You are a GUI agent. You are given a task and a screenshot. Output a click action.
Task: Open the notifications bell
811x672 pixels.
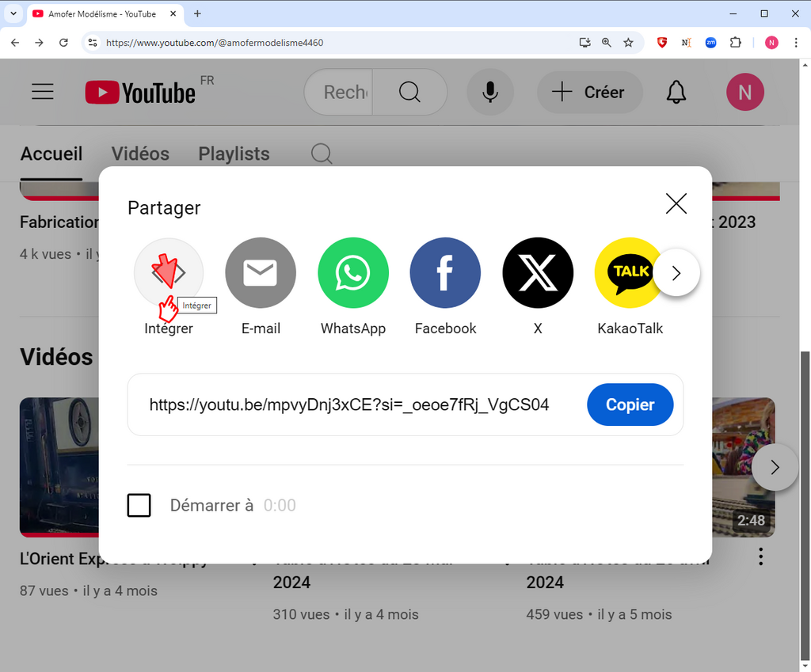click(x=676, y=92)
